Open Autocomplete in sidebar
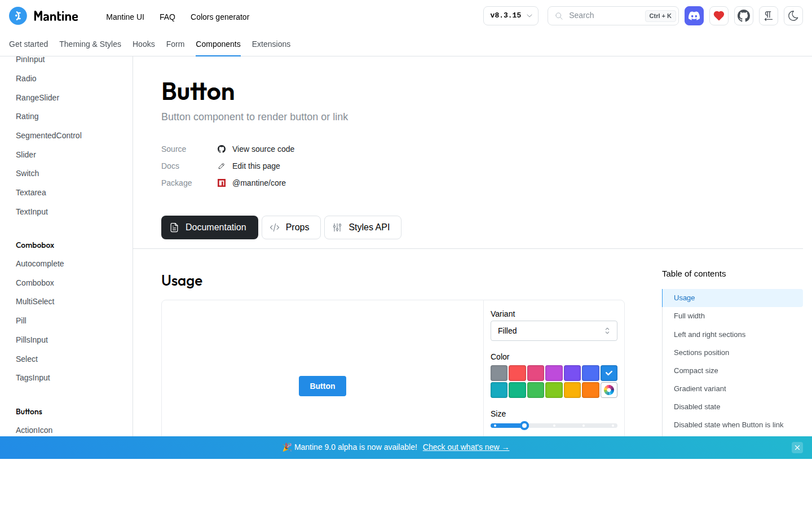812x508 pixels. [x=40, y=264]
